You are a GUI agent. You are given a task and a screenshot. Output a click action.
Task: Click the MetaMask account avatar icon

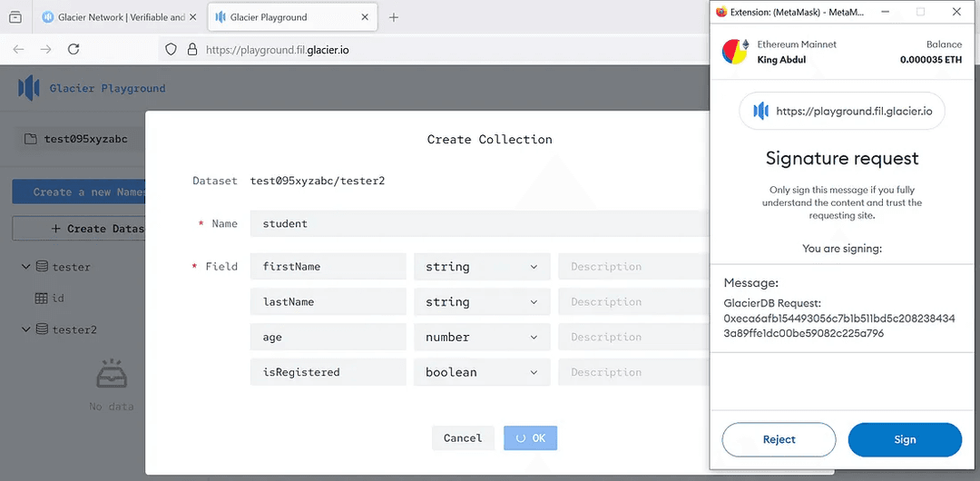735,52
